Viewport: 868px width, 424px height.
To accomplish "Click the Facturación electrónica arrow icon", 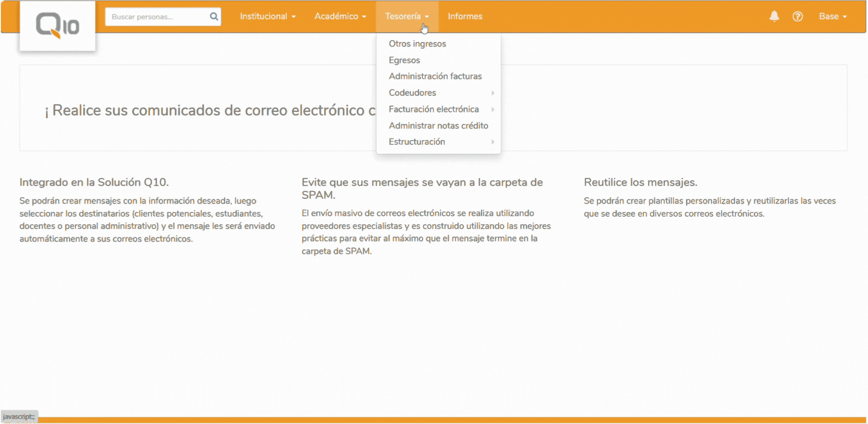I will 493,109.
